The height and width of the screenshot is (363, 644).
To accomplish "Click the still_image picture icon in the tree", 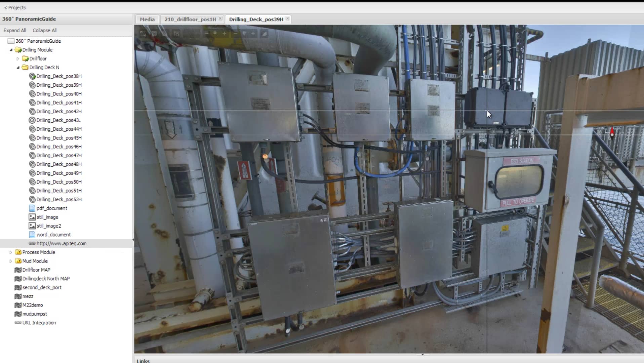I will [32, 217].
